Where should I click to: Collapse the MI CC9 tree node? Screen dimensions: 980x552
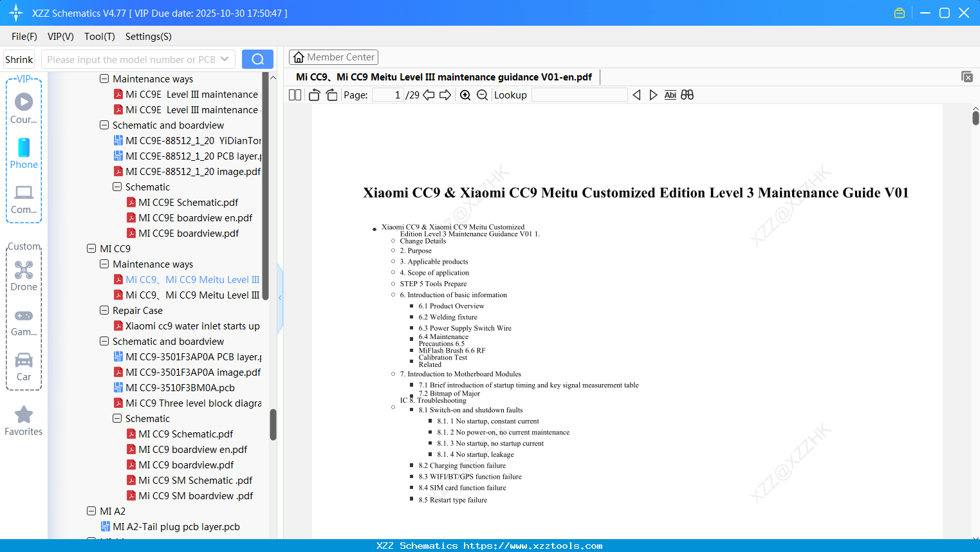[x=91, y=248]
